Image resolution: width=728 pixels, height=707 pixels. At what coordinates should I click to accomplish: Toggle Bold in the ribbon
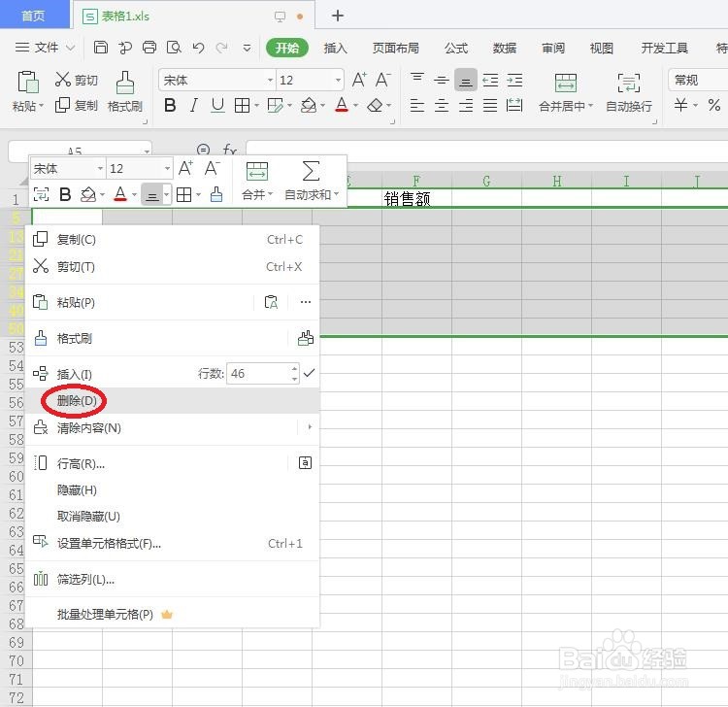click(x=170, y=106)
